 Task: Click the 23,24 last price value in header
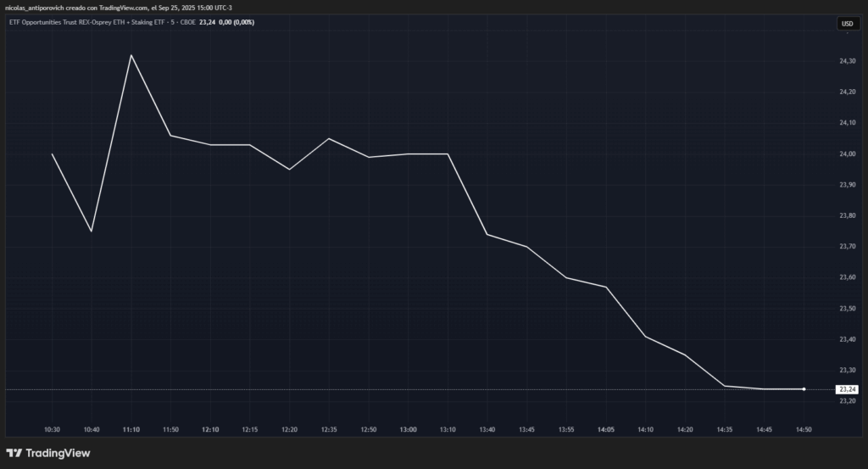pos(208,22)
